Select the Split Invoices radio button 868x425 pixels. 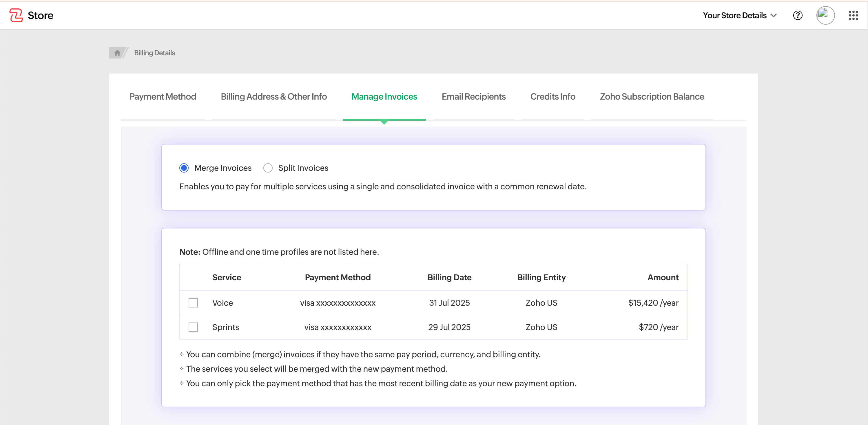tap(268, 168)
